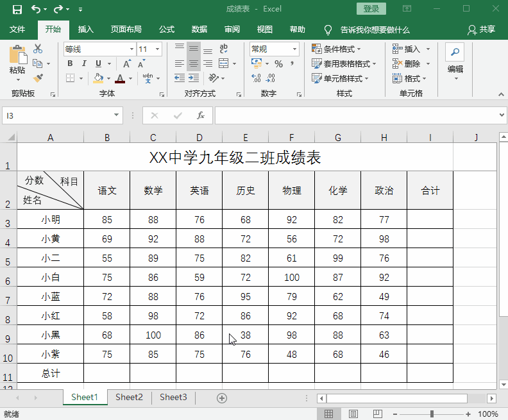Click the Page Layout view button
The height and width of the screenshot is (420, 508).
click(353, 414)
